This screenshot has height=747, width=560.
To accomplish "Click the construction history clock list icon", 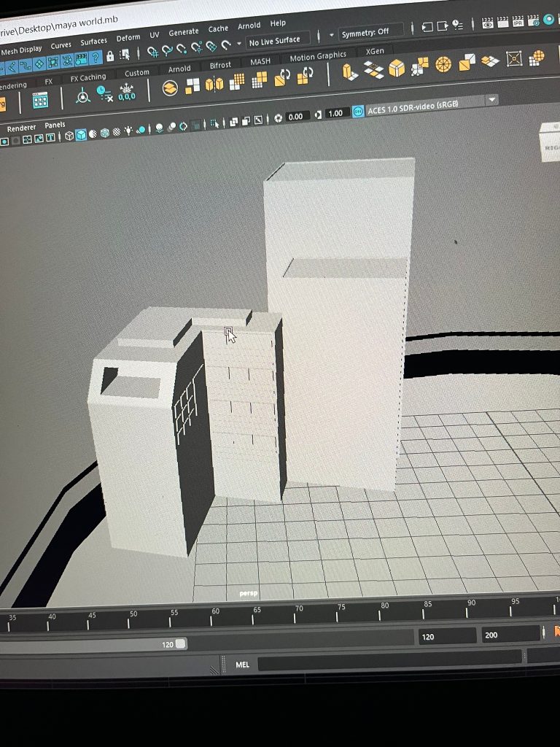I will pyautogui.click(x=458, y=25).
